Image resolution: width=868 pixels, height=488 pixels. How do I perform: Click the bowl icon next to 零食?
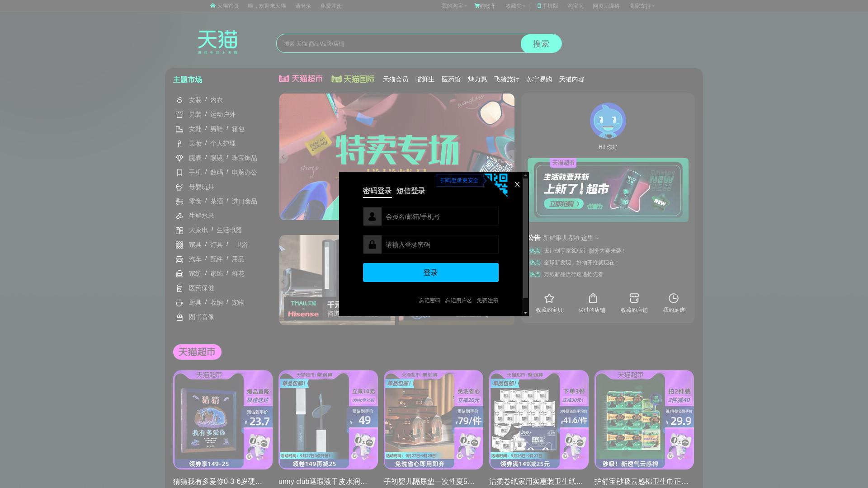179,202
